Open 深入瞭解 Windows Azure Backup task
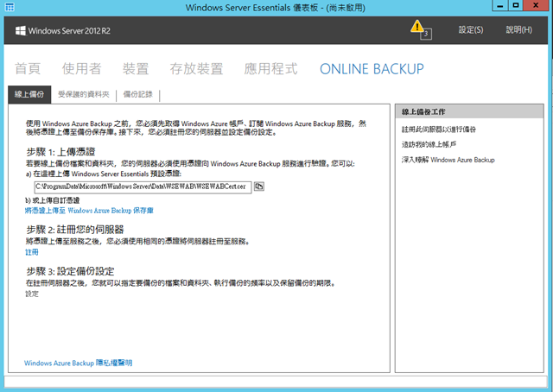This screenshot has height=392, width=553. (x=448, y=160)
